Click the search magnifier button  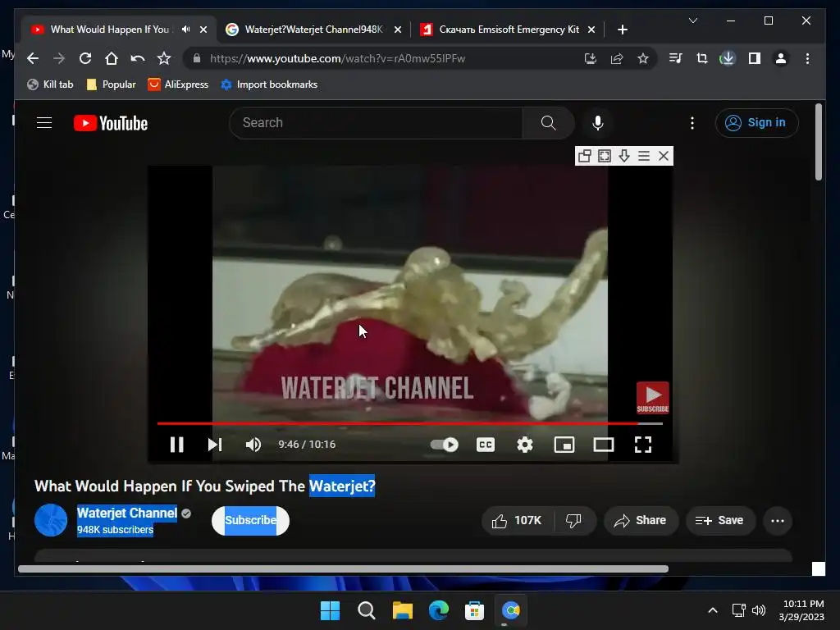(x=548, y=123)
